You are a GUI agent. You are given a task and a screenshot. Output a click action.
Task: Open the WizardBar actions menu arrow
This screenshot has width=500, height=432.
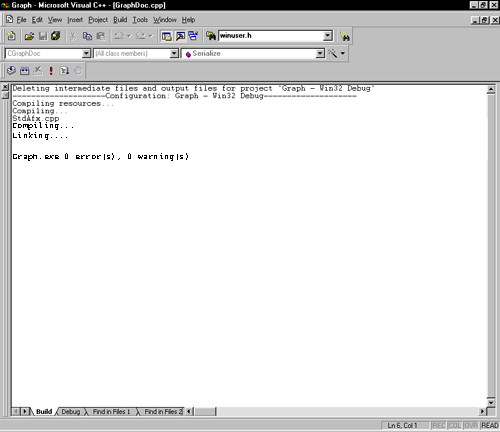point(343,53)
